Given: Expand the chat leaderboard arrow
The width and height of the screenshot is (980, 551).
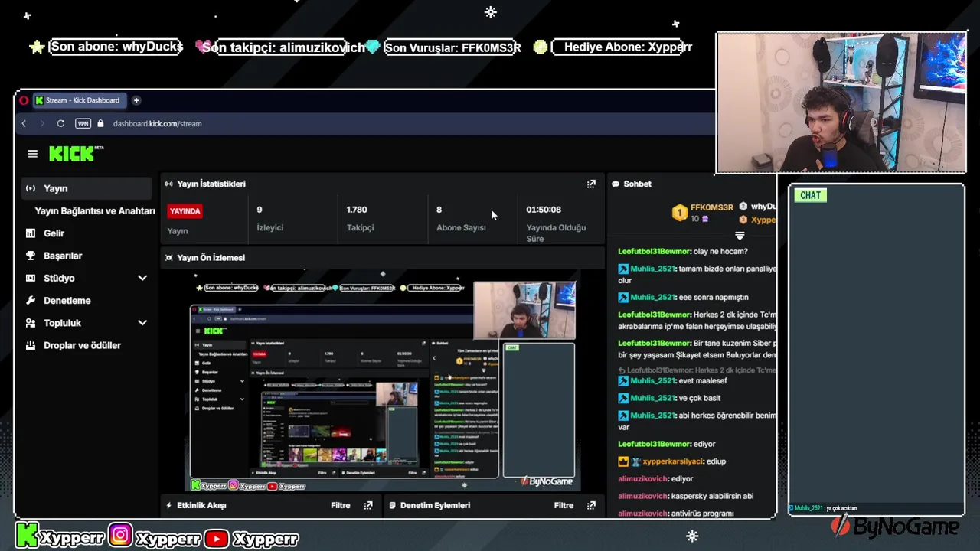Looking at the screenshot, I should pyautogui.click(x=740, y=236).
